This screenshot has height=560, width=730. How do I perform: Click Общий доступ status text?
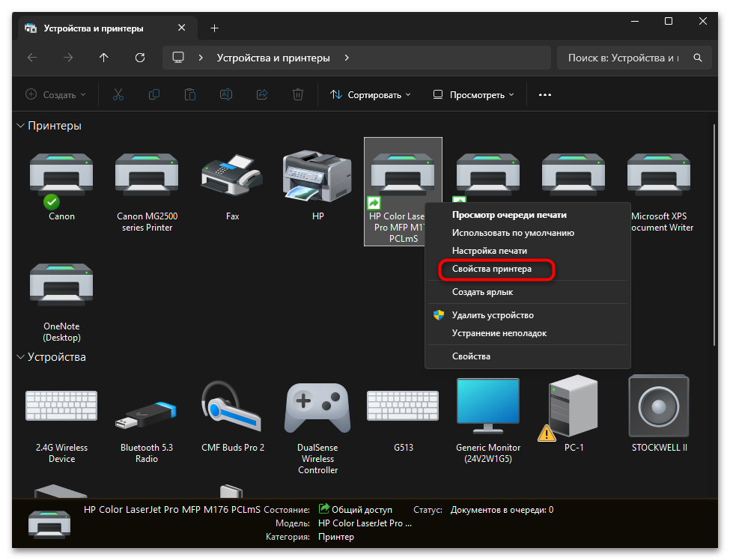[362, 510]
